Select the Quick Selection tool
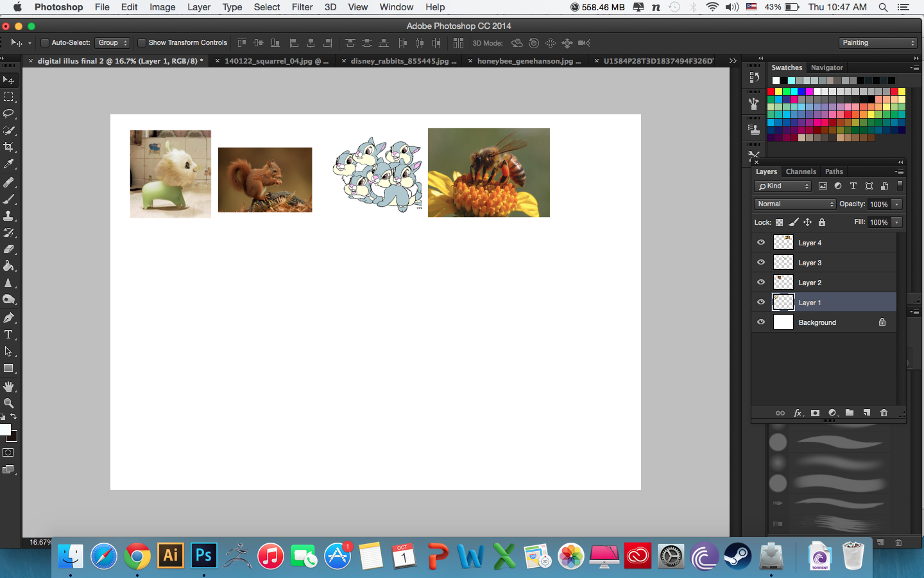The height and width of the screenshot is (578, 924). [9, 130]
